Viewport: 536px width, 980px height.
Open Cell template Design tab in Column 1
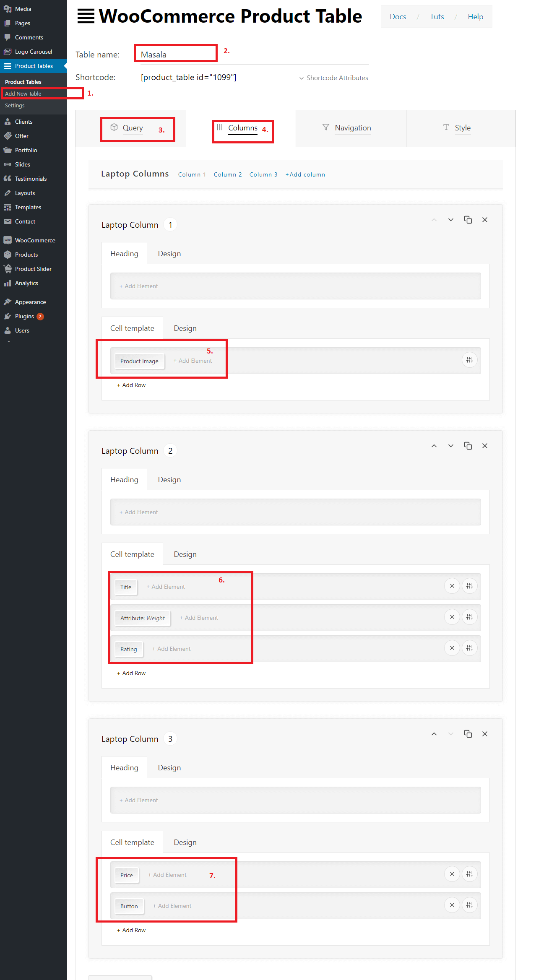click(185, 328)
